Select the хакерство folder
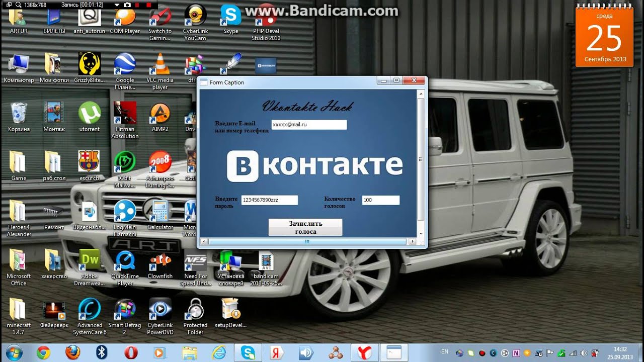Screen dimensions: 644x362 54,264
